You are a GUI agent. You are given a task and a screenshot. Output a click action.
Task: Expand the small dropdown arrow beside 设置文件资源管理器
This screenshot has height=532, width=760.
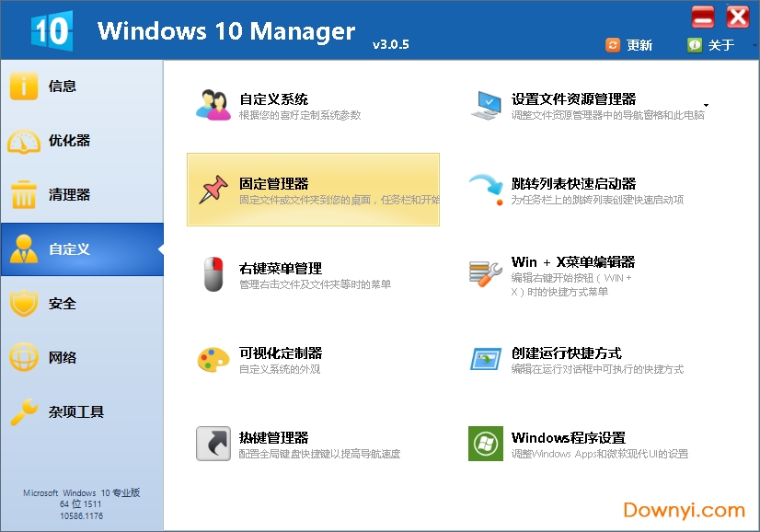click(706, 105)
